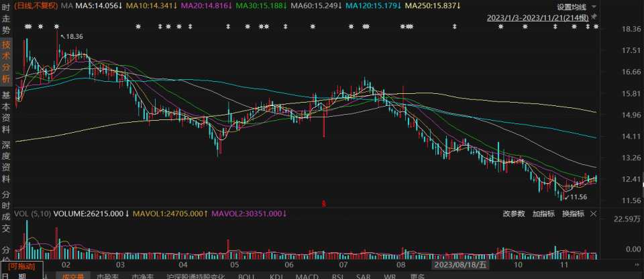Click 加指标 to add an indicator
Image resolution: width=644 pixels, height=279 pixels.
(544, 214)
